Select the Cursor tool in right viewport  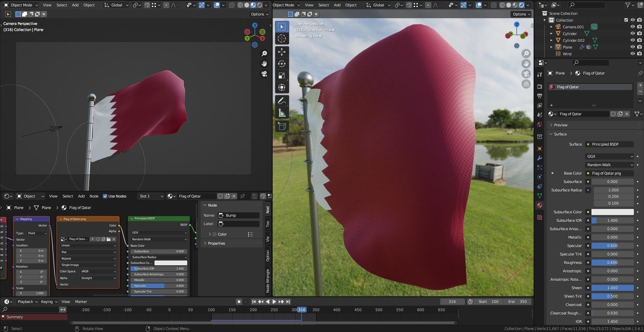coord(282,38)
